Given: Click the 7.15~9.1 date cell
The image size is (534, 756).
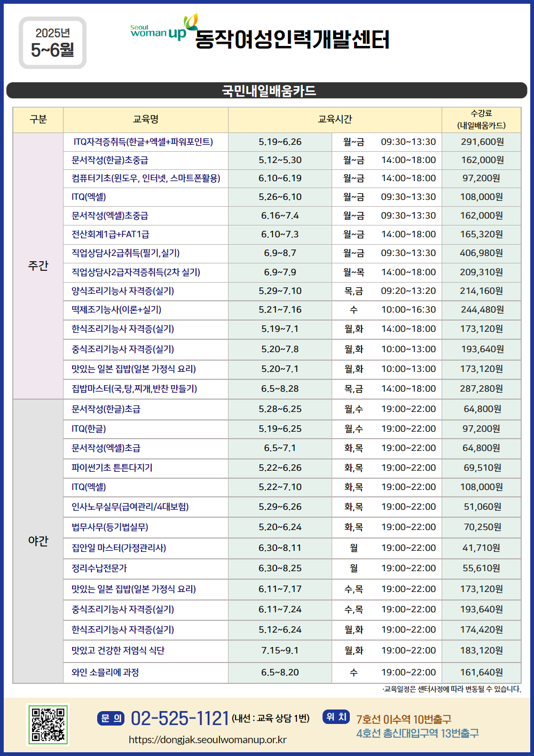Looking at the screenshot, I should [280, 651].
